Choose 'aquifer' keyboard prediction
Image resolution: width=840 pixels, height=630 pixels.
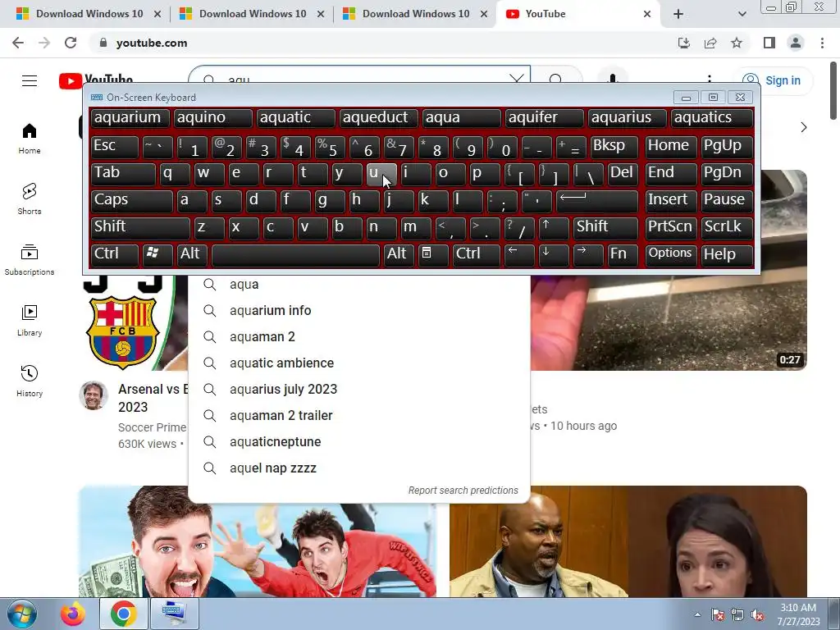coord(545,118)
